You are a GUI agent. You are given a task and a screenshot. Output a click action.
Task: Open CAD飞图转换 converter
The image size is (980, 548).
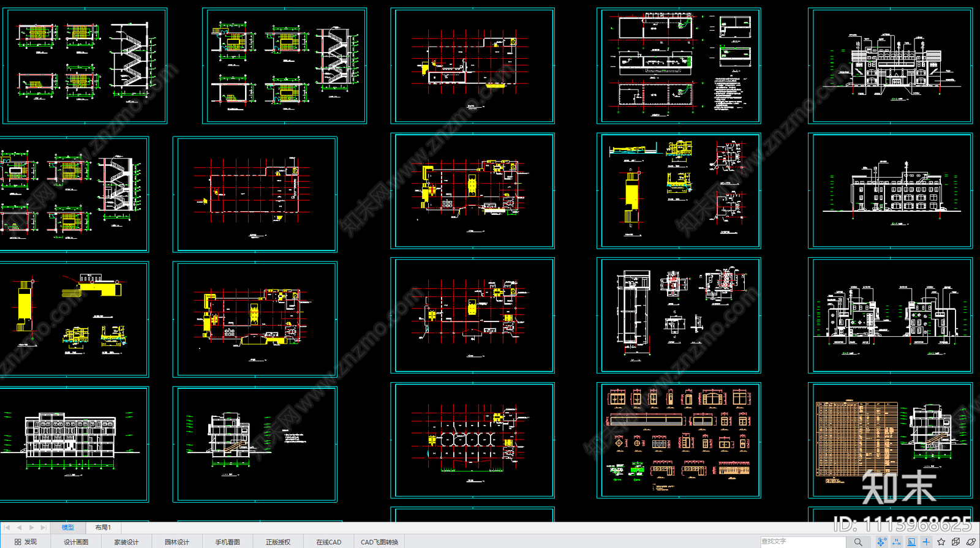click(x=379, y=542)
